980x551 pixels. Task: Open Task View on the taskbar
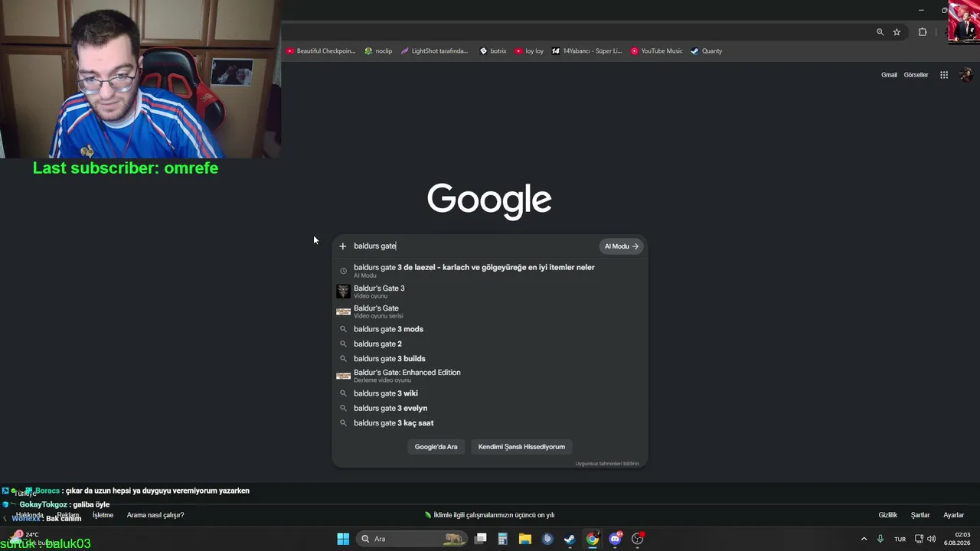(481, 539)
